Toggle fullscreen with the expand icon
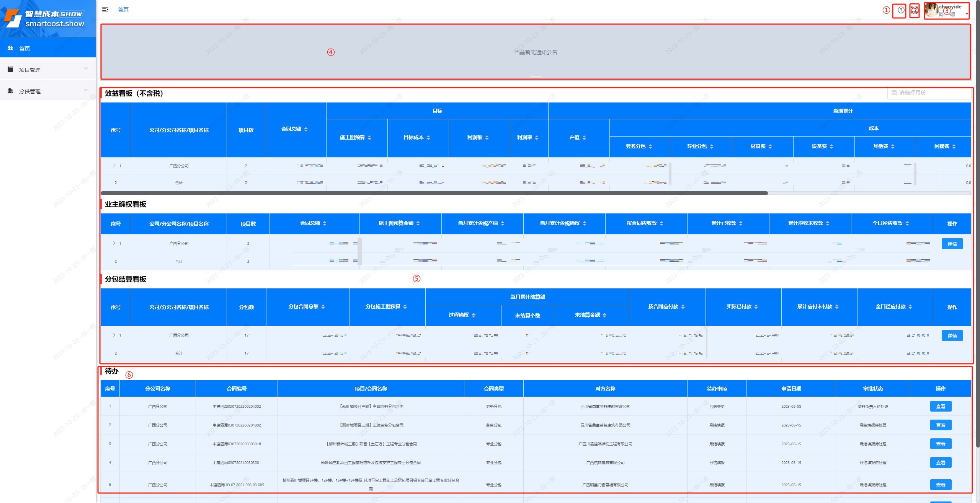 point(914,10)
